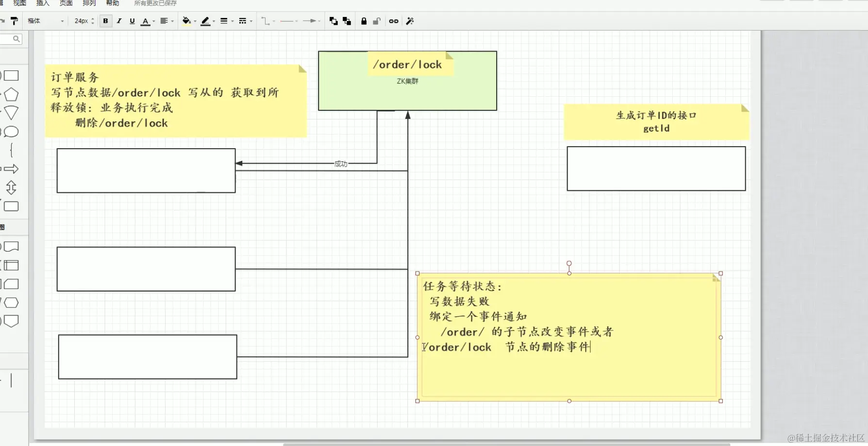Screen dimensions: 868x446
Task: Insert a hyperlink with the link icon
Action: pos(394,21)
